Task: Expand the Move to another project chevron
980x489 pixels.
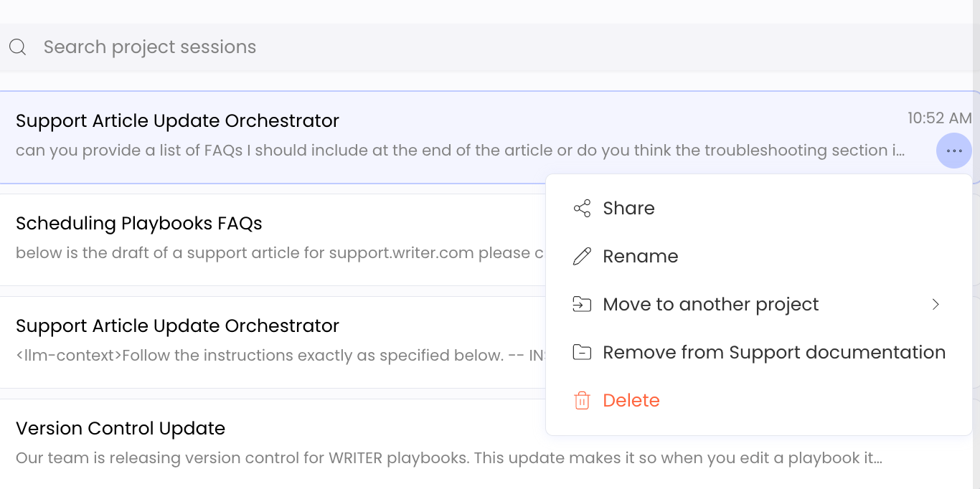Action: [936, 305]
